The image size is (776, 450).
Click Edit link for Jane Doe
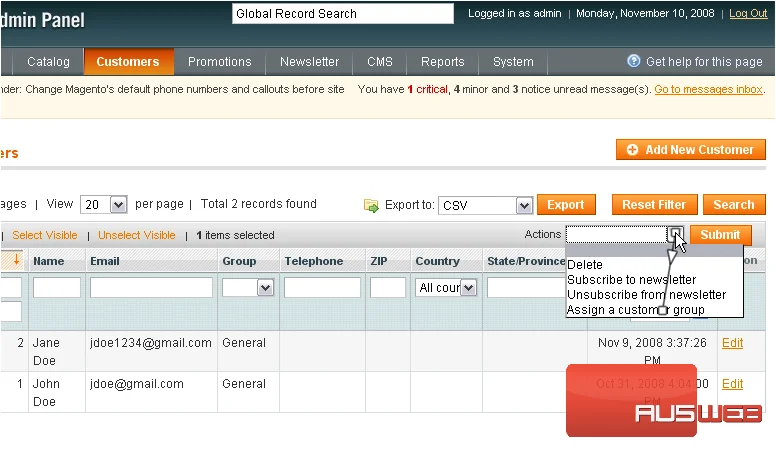tap(732, 343)
